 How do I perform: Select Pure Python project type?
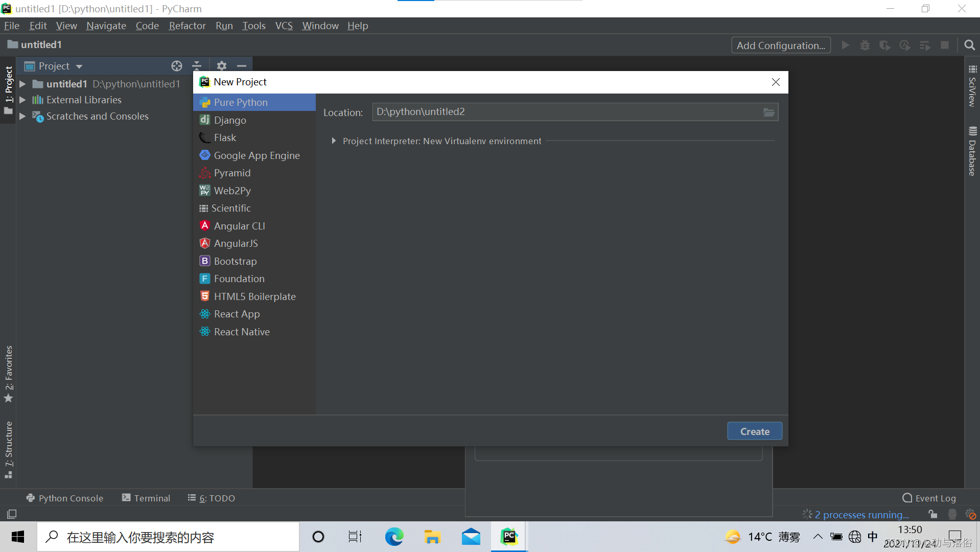click(254, 102)
